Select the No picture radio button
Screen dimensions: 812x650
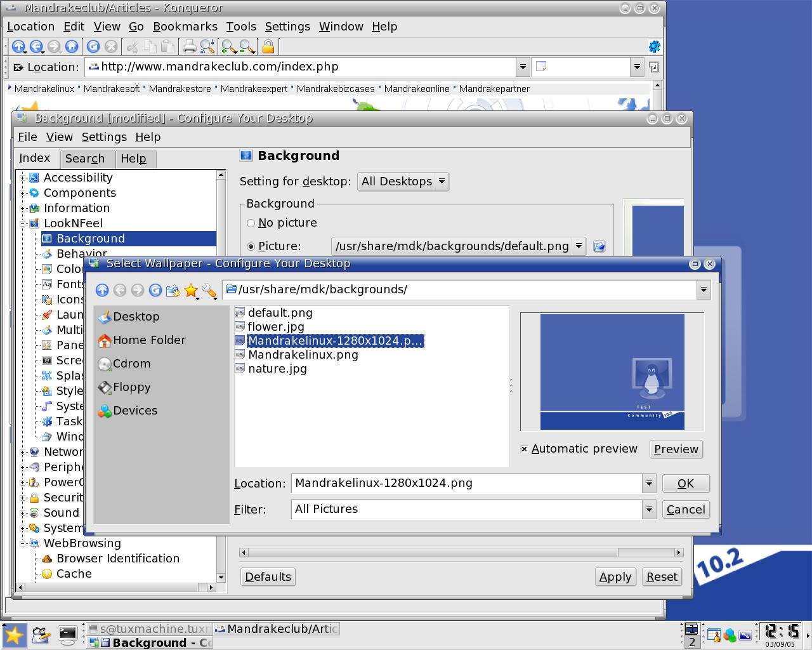point(251,223)
